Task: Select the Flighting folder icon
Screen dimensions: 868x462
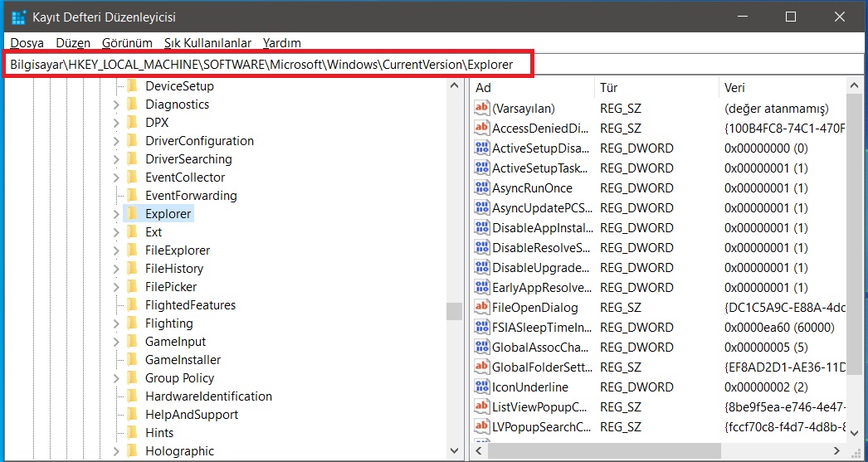Action: click(132, 323)
